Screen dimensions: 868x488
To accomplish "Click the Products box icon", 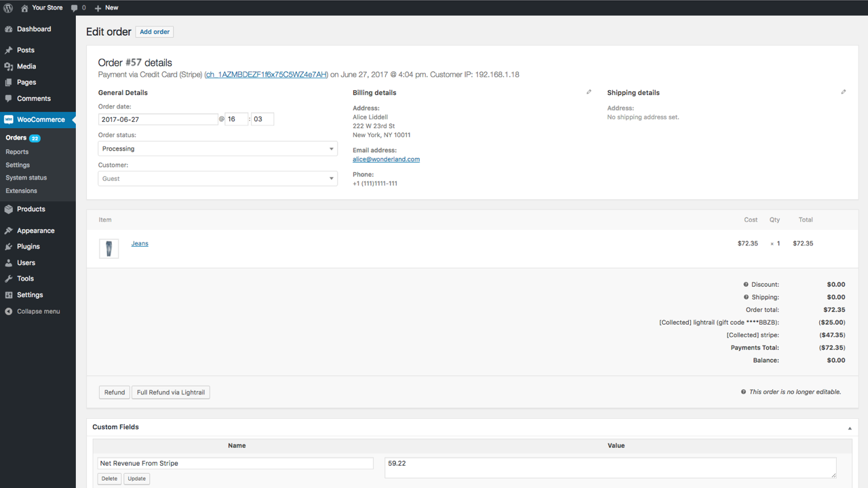I will pos(9,209).
